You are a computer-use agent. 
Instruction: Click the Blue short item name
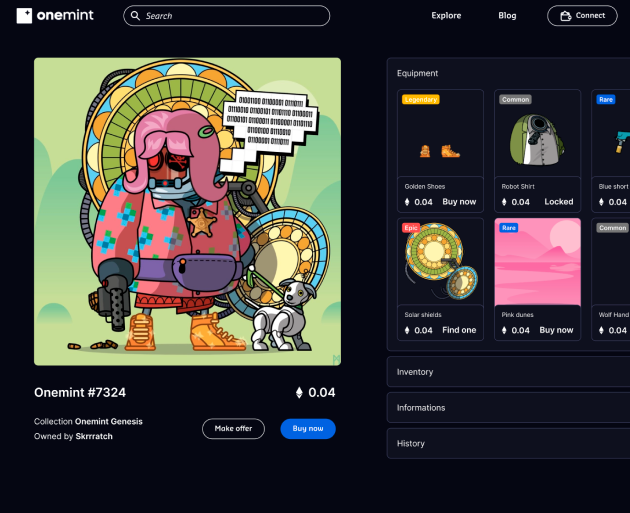pyautogui.click(x=614, y=186)
